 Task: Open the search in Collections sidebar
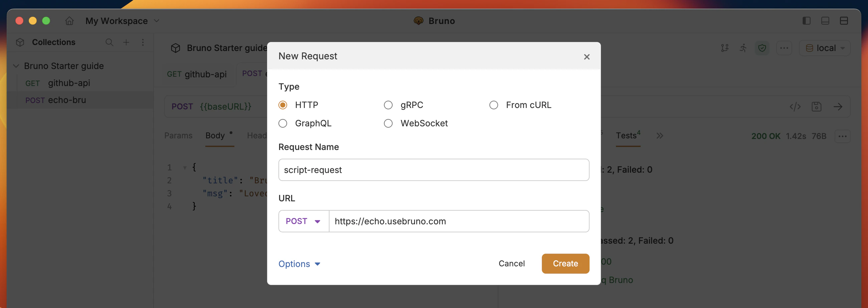click(x=109, y=42)
